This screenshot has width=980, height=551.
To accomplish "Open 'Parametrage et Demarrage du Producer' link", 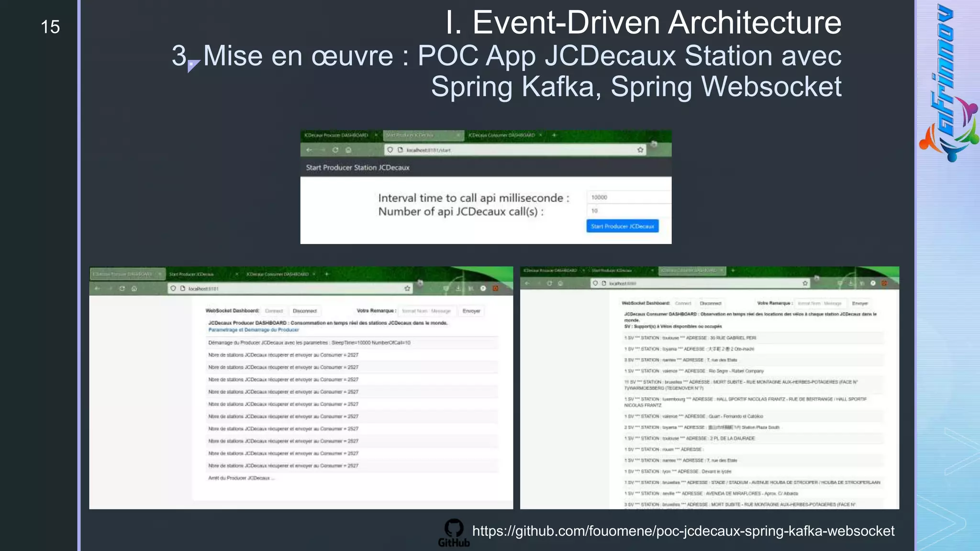I will 254,330.
